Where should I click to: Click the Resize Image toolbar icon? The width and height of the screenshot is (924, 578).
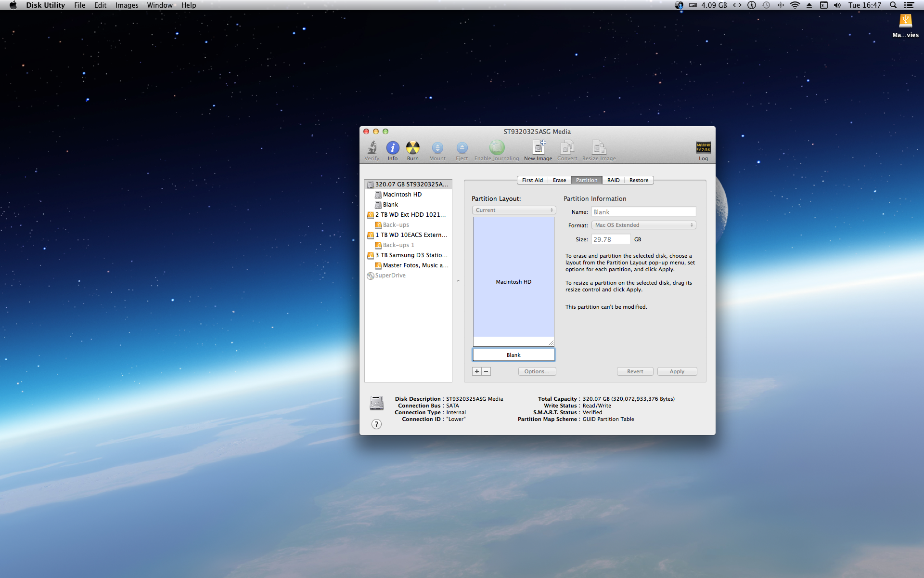[599, 150]
